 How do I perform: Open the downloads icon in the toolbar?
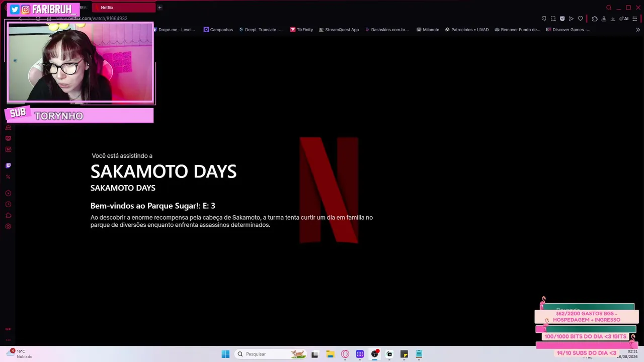[613, 19]
